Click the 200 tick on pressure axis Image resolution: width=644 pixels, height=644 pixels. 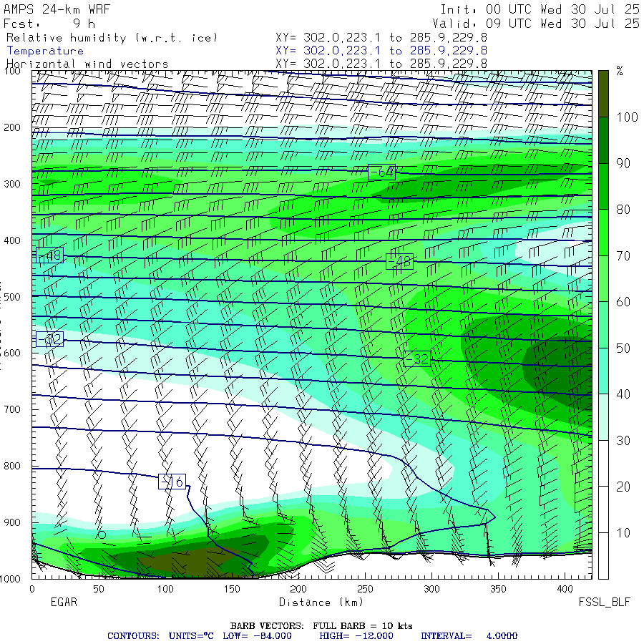point(12,127)
